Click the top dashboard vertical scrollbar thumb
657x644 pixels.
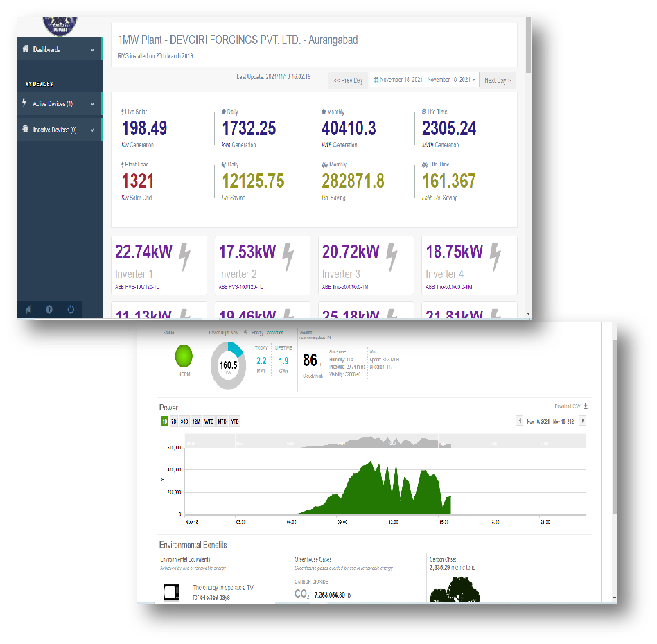click(528, 45)
